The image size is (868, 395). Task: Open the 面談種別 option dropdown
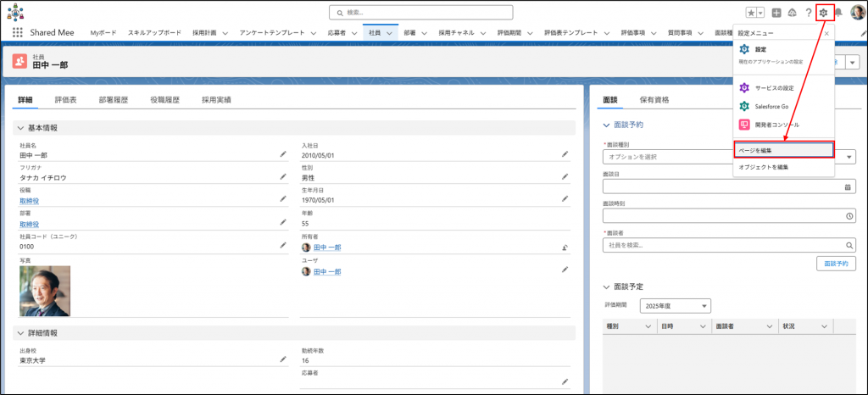[729, 157]
